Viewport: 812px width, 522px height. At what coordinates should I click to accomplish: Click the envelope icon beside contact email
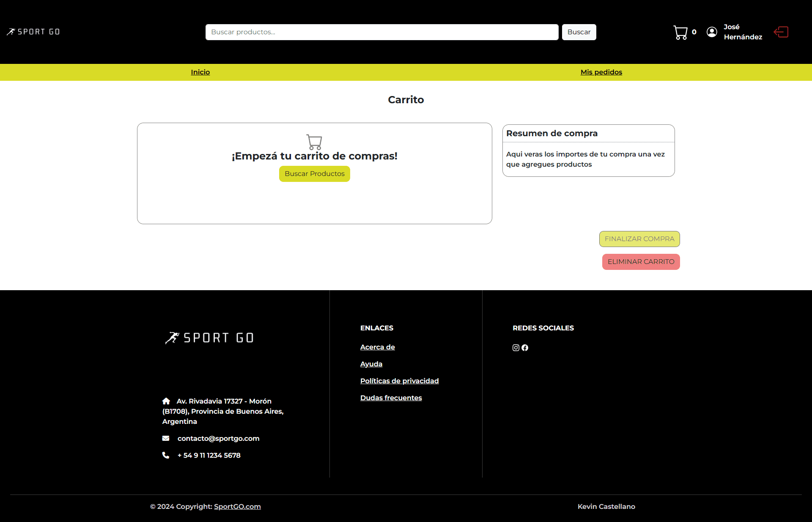(166, 438)
